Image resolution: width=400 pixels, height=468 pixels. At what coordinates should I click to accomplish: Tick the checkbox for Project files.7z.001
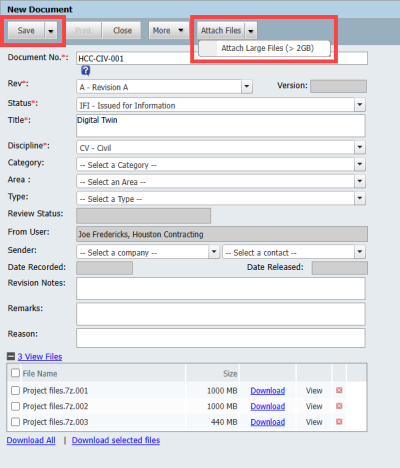pyautogui.click(x=15, y=390)
